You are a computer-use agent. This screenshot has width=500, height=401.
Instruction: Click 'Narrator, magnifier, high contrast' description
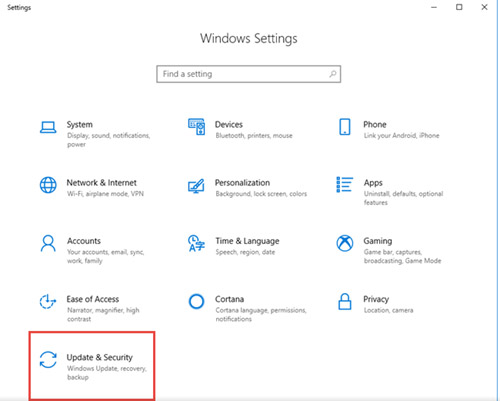[x=103, y=315]
